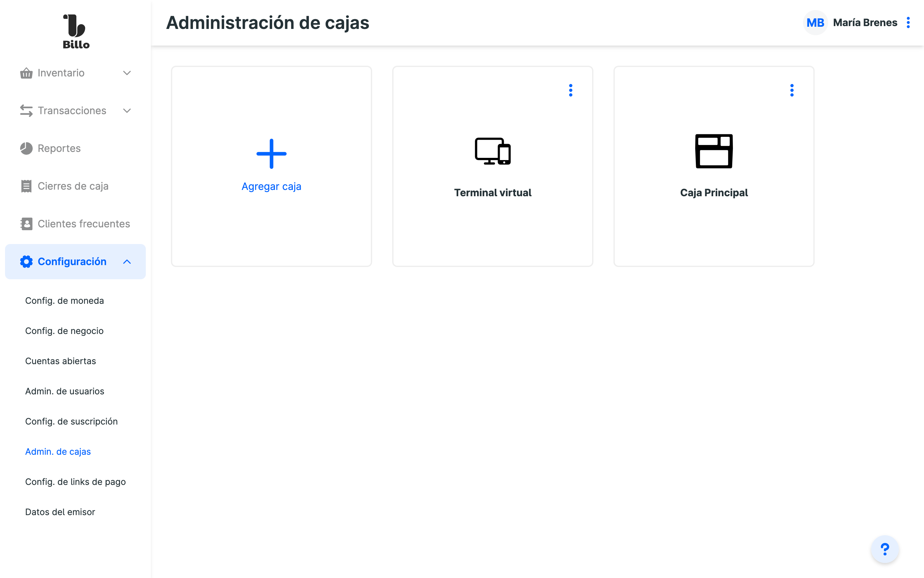Expand the Transacciones section
Screen dimensions: 924x578
75,110
